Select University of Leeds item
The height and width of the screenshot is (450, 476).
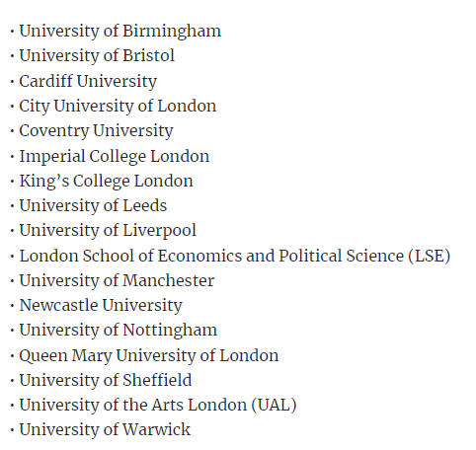(x=93, y=205)
